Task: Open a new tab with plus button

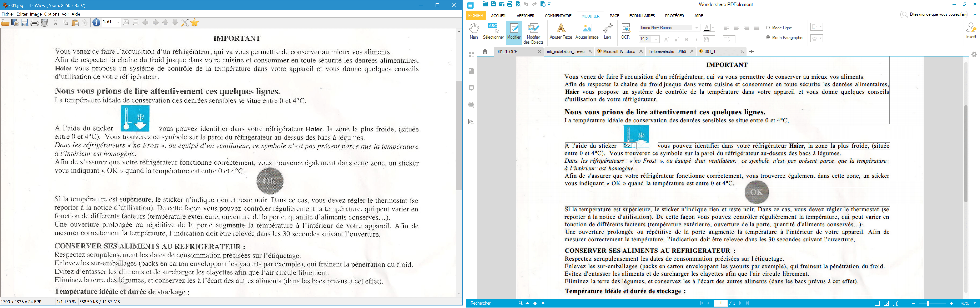Action: coord(751,51)
